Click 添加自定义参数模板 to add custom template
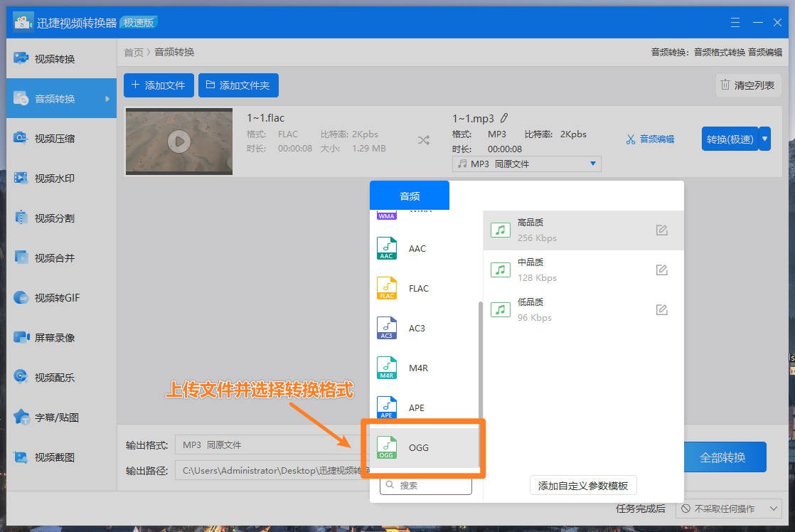Viewport: 795px width, 532px height. pyautogui.click(x=583, y=485)
